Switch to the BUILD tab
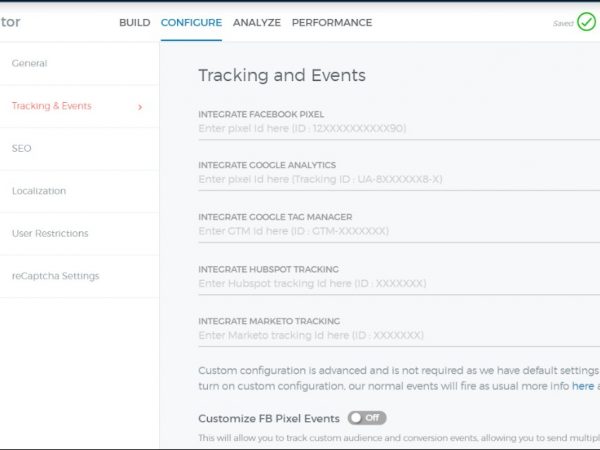This screenshot has height=450, width=600. click(x=134, y=23)
